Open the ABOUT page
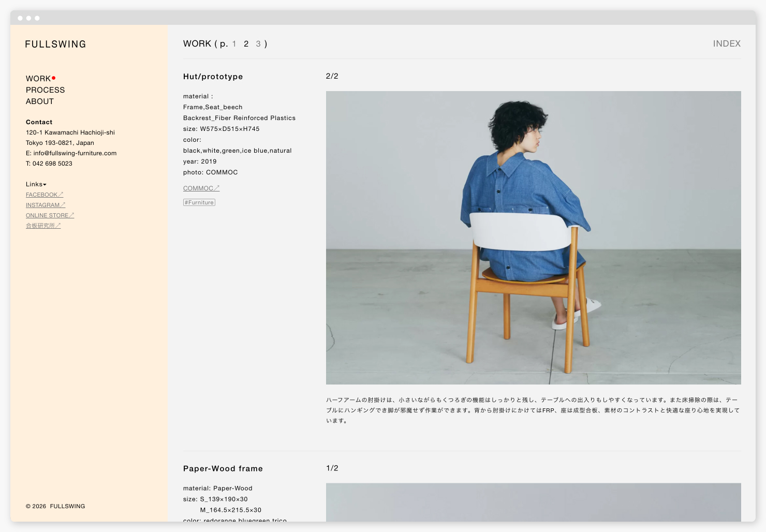 pyautogui.click(x=40, y=101)
